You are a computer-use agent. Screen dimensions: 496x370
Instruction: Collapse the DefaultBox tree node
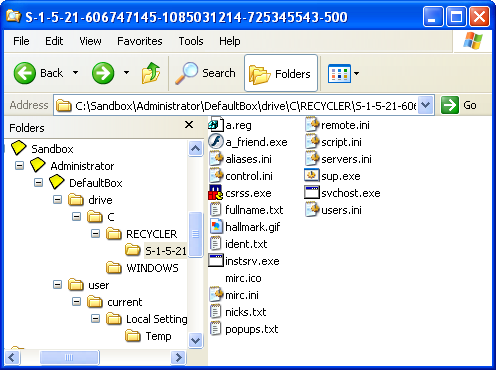39,183
